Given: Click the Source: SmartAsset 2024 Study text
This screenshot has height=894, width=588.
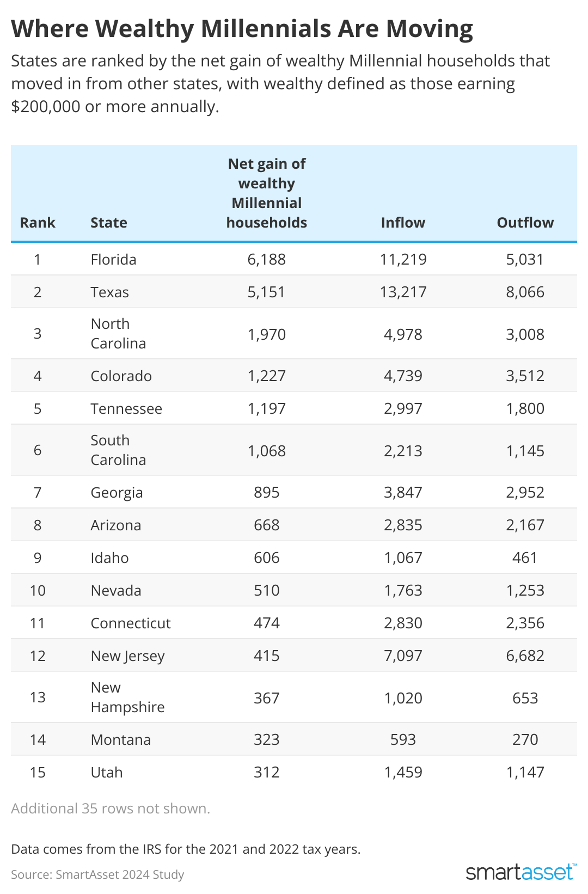Looking at the screenshot, I should (x=97, y=875).
